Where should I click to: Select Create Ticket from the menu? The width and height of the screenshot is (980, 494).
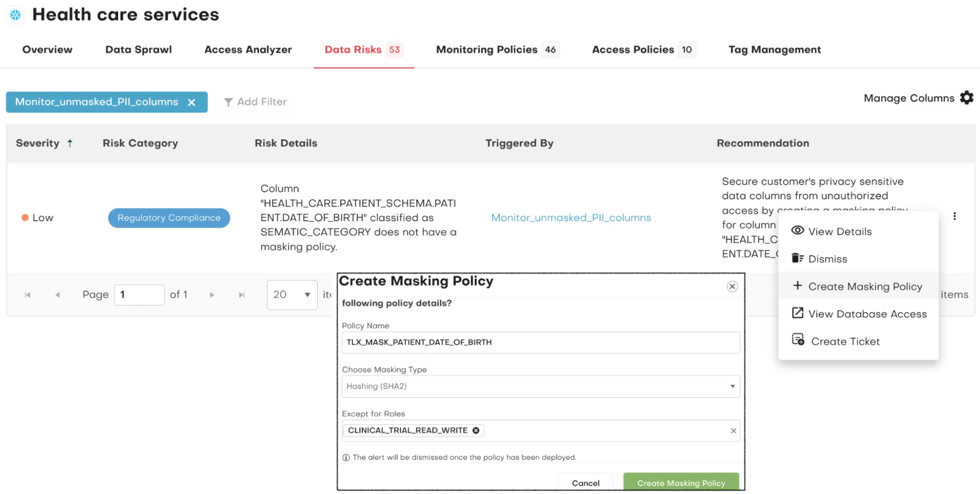click(858, 341)
